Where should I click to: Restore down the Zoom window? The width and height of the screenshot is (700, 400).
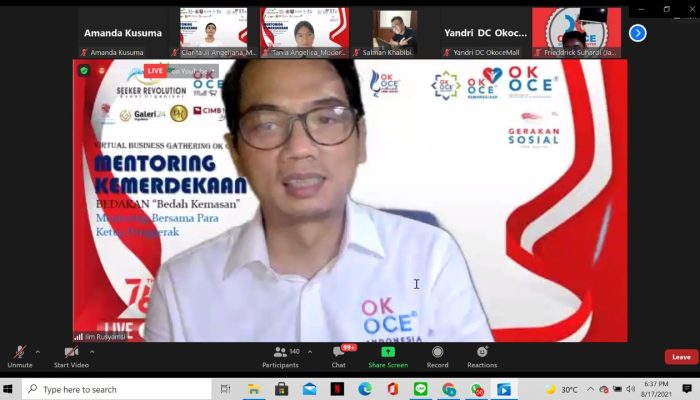667,9
